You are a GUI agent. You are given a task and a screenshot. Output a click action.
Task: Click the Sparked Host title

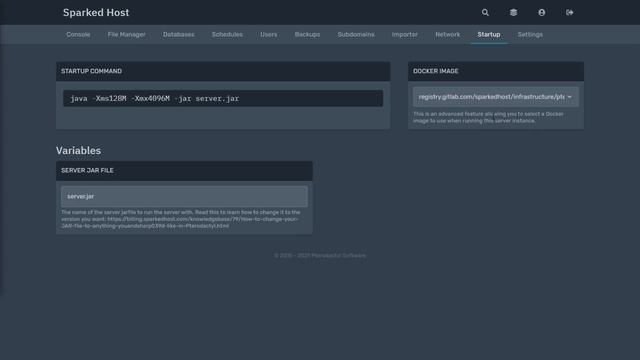point(96,13)
